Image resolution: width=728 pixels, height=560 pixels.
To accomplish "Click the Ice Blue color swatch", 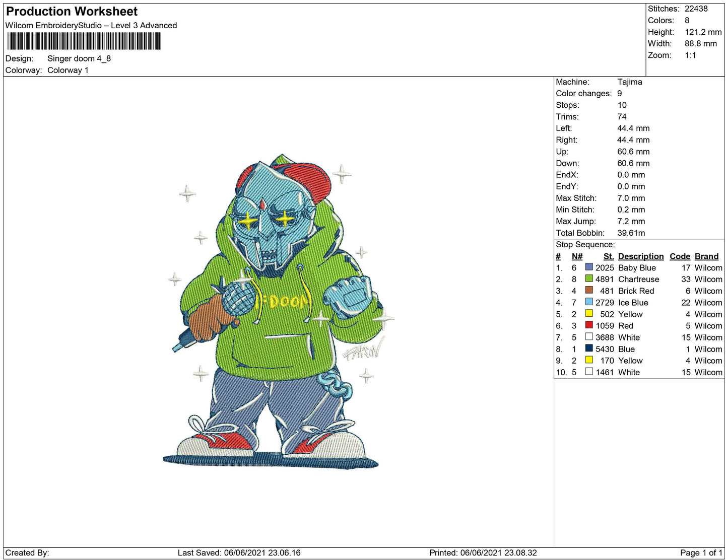I will tap(589, 302).
